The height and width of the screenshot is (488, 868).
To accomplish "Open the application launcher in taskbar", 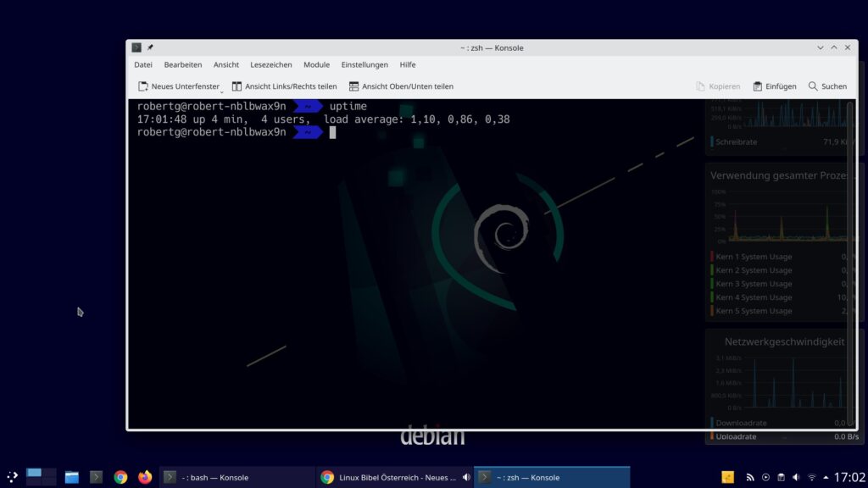I will click(12, 477).
